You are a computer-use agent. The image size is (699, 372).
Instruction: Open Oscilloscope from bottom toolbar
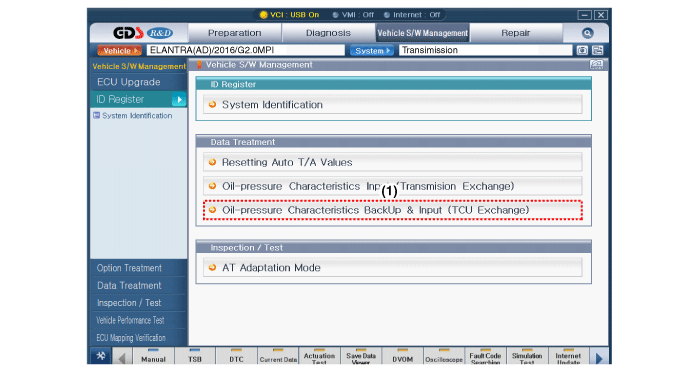click(x=444, y=356)
